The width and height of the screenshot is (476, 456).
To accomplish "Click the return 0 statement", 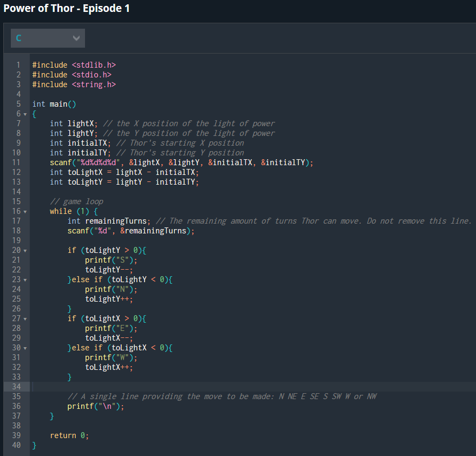I will point(69,435).
